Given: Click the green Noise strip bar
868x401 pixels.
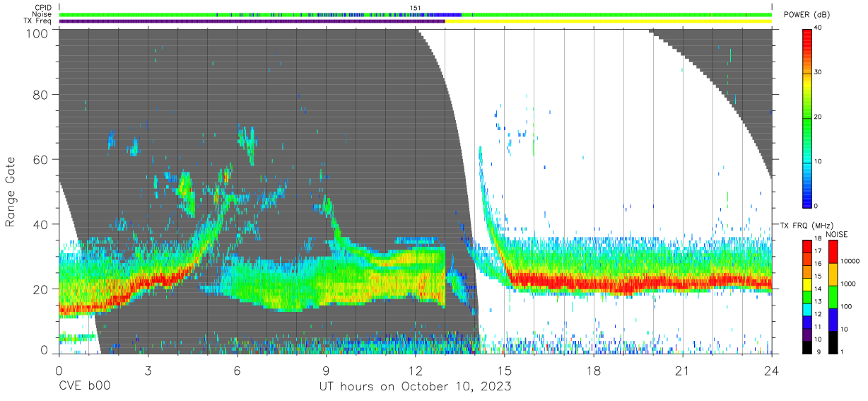Looking at the screenshot, I should pyautogui.click(x=416, y=14).
